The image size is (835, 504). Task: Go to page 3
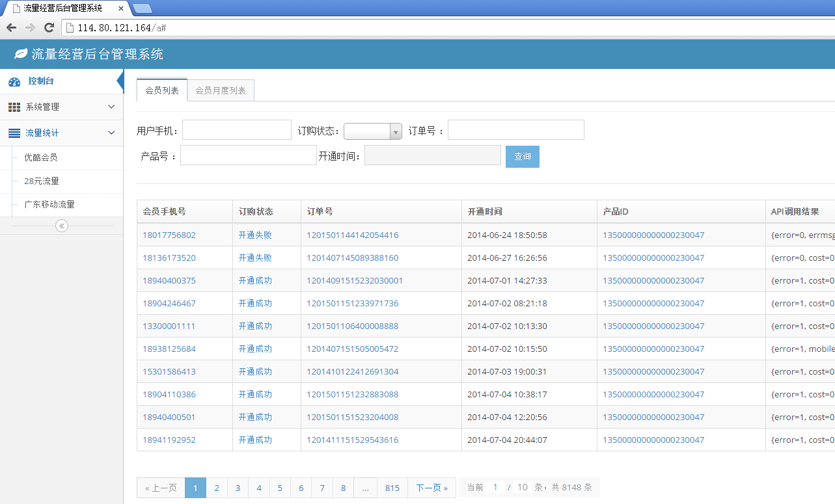pos(238,488)
